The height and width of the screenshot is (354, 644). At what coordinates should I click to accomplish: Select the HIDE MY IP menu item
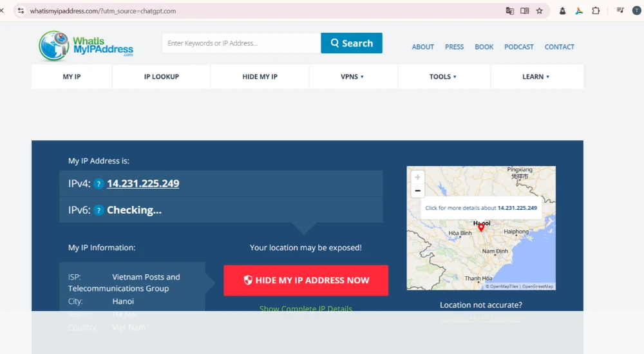click(260, 77)
